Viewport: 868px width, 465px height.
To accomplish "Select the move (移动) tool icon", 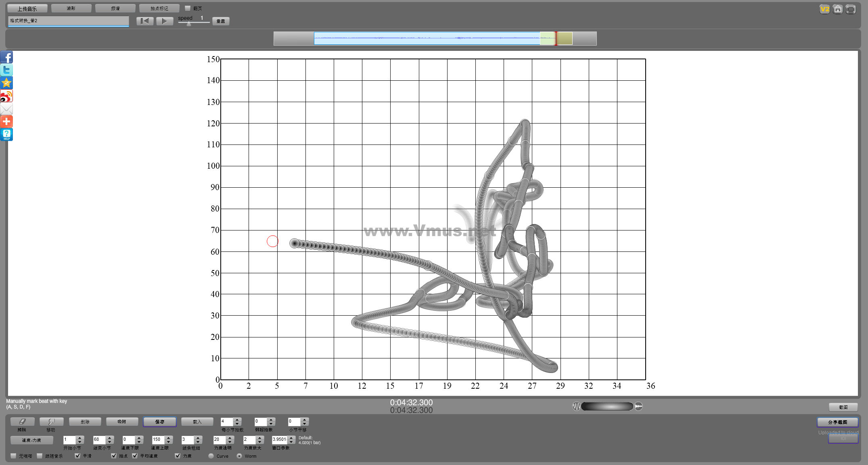I will (51, 422).
